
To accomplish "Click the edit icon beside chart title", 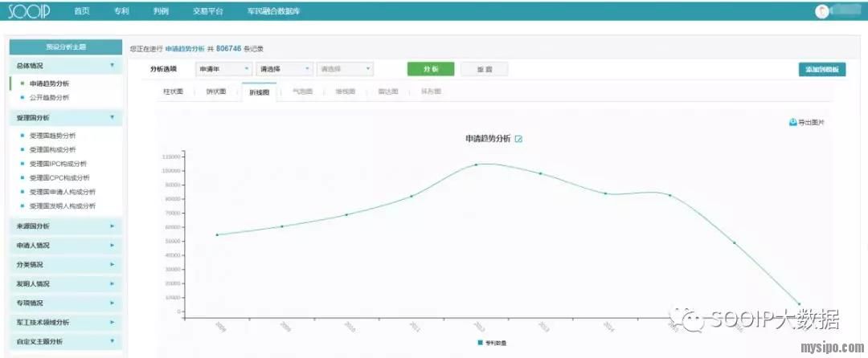I will [x=518, y=139].
